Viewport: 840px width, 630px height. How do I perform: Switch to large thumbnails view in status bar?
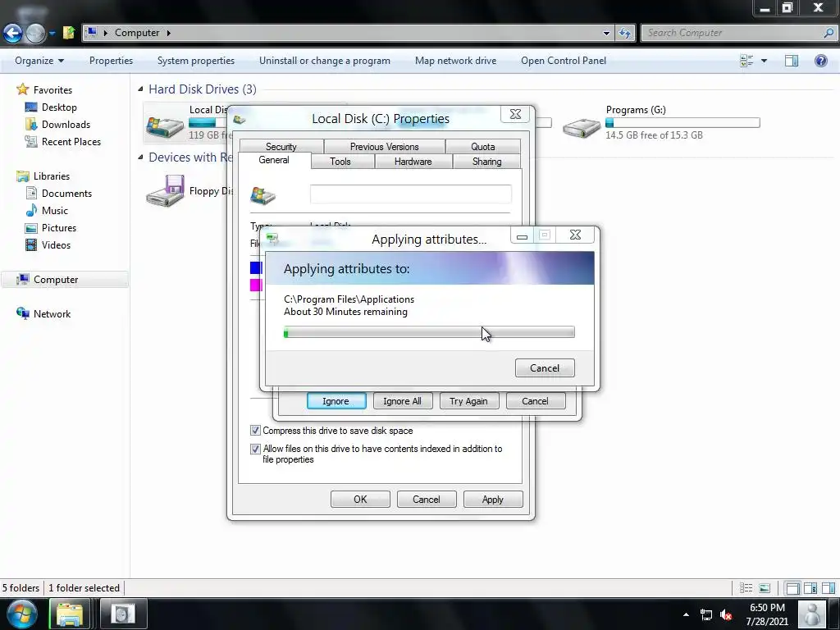coord(765,588)
